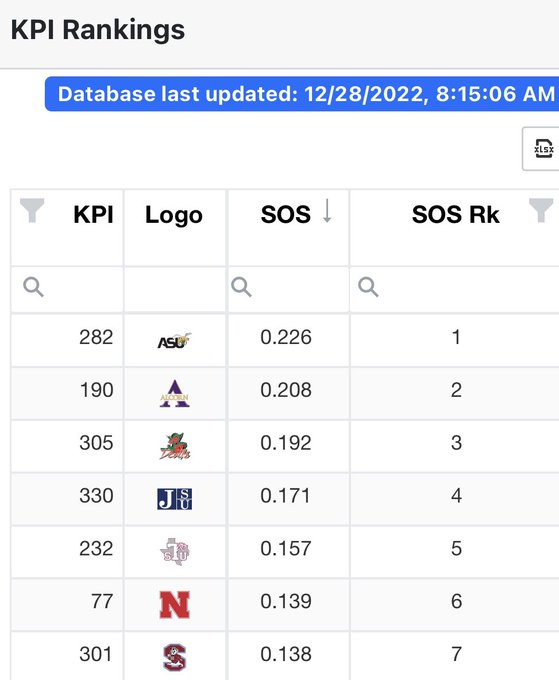The image size is (559, 680).
Task: Click the JSU blue logo
Action: 174,499
